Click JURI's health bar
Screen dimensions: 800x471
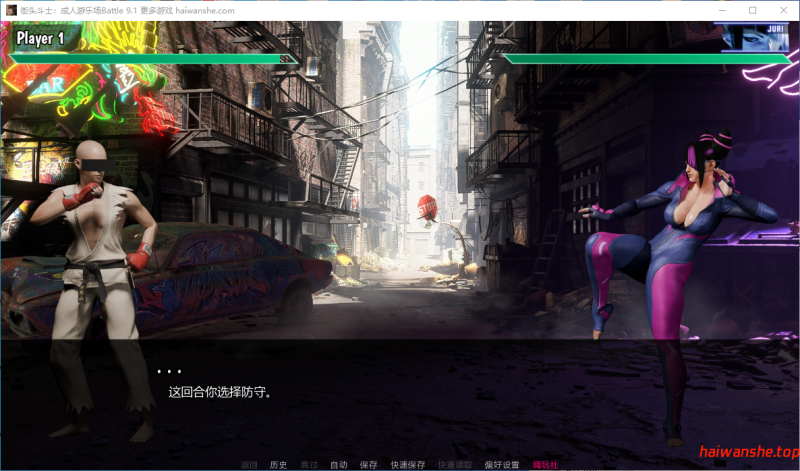(647, 59)
